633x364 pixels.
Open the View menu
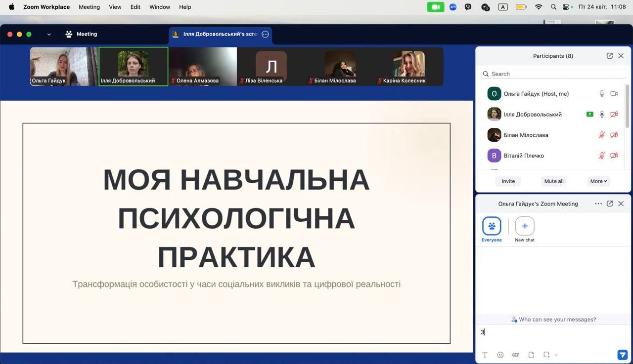click(x=115, y=7)
